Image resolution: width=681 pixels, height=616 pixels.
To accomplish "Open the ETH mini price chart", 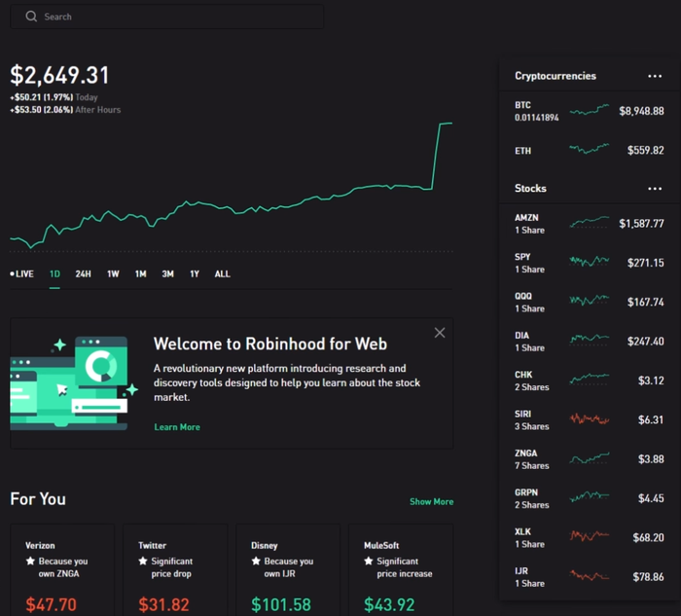I will pos(590,150).
